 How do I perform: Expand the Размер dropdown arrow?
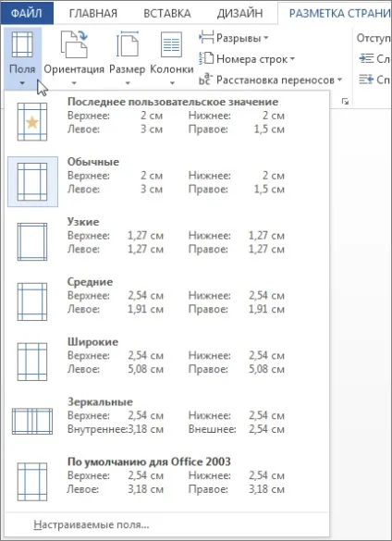(128, 83)
